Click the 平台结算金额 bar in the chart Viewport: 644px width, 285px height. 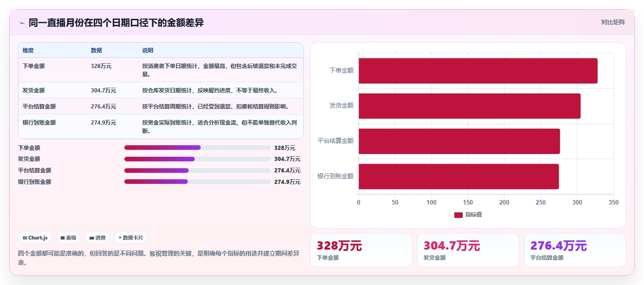pos(459,141)
